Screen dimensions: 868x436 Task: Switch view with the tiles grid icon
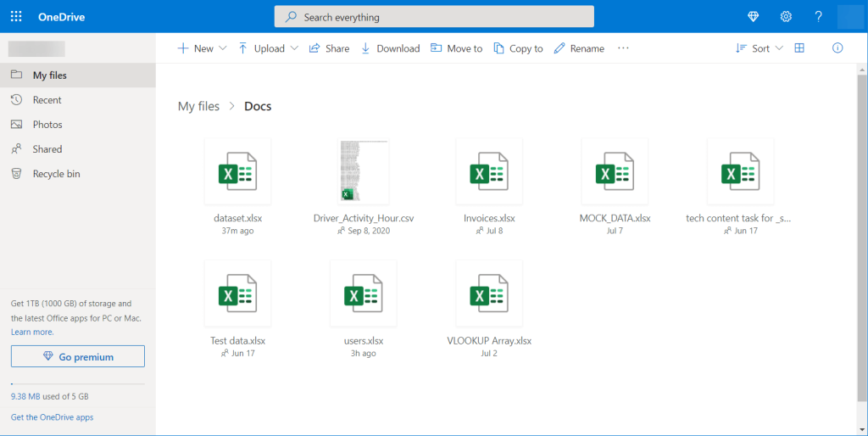click(x=799, y=48)
